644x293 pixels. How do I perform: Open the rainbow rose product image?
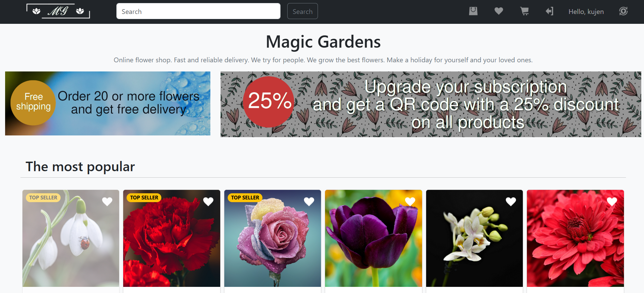coord(273,238)
